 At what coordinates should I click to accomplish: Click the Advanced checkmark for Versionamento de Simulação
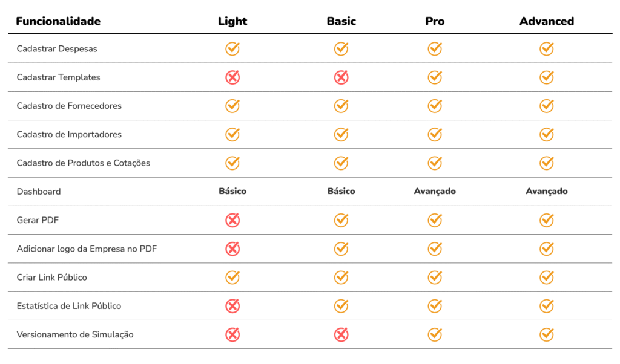[x=547, y=334]
